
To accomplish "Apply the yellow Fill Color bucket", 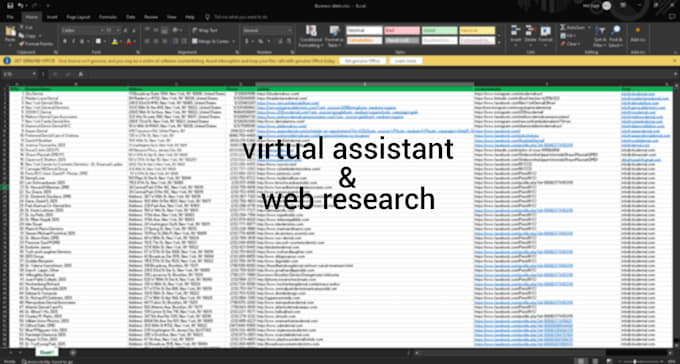I will [114, 42].
